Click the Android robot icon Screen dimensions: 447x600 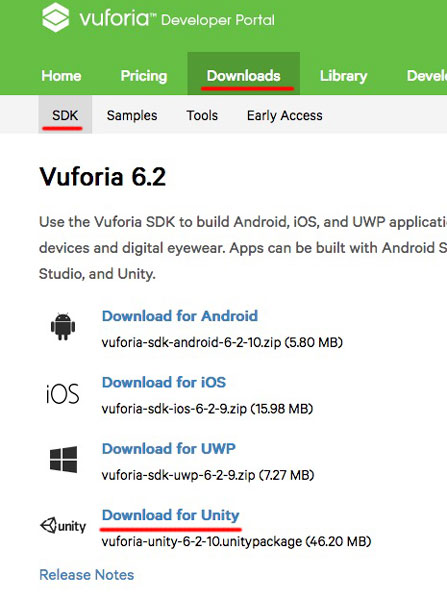[63, 326]
